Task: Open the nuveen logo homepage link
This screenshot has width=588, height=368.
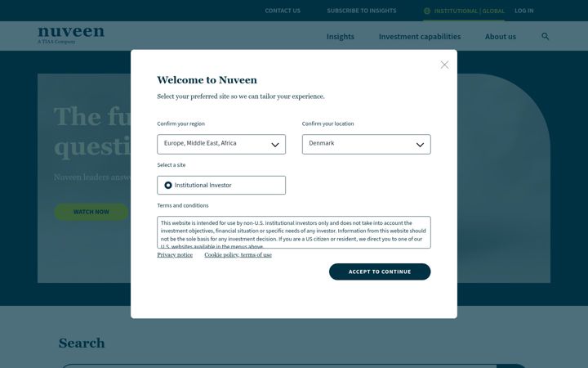Action: (71, 35)
